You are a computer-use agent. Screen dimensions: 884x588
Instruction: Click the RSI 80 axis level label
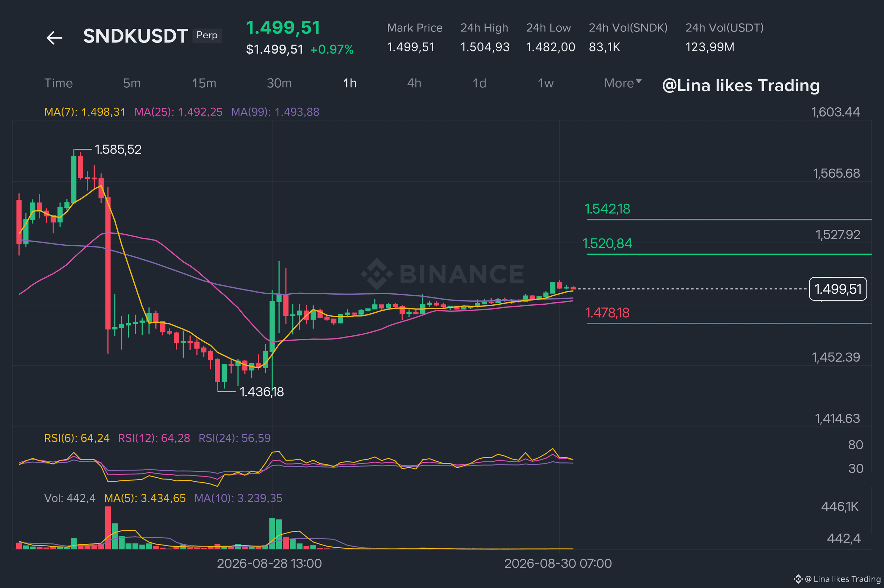click(856, 445)
